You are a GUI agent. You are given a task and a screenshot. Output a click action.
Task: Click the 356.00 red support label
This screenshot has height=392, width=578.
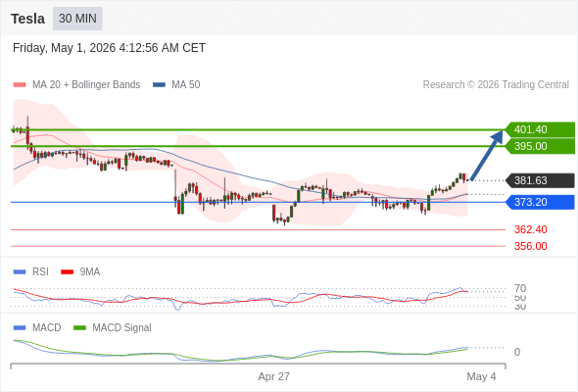[530, 246]
